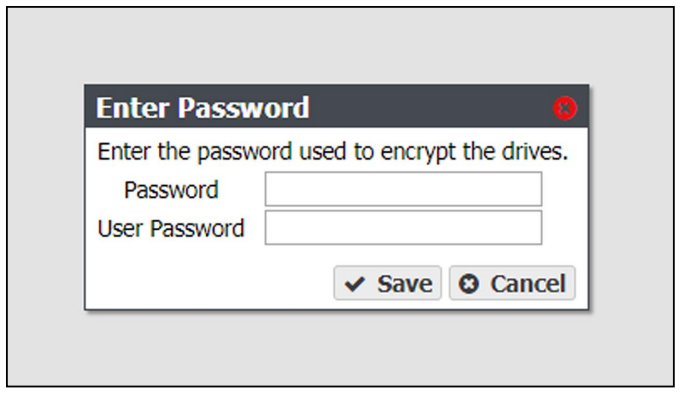This screenshot has height=393, width=685.
Task: Hit the Save button text
Action: [x=405, y=284]
